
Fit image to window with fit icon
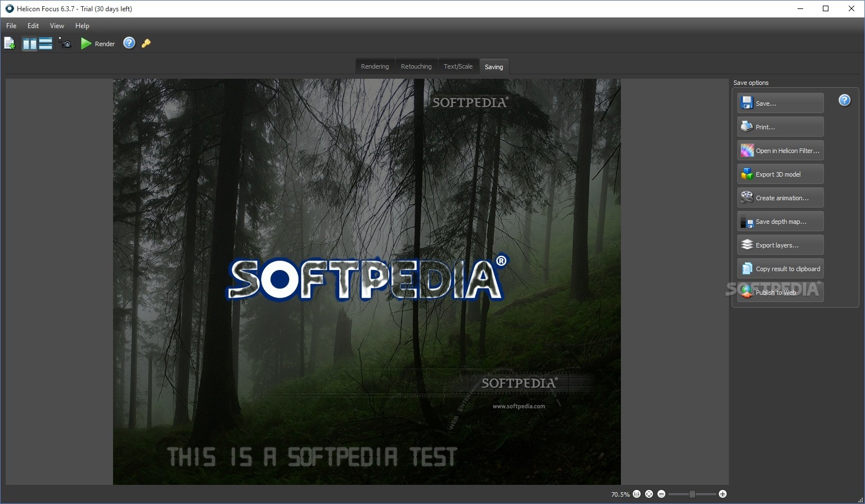pos(649,494)
